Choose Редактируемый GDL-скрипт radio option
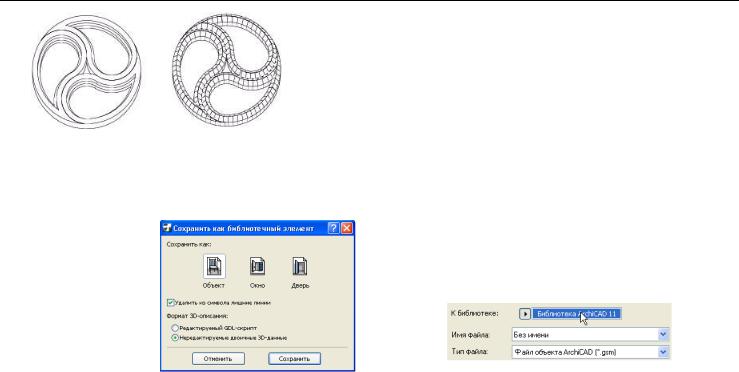This screenshot has width=739, height=372. tap(175, 328)
